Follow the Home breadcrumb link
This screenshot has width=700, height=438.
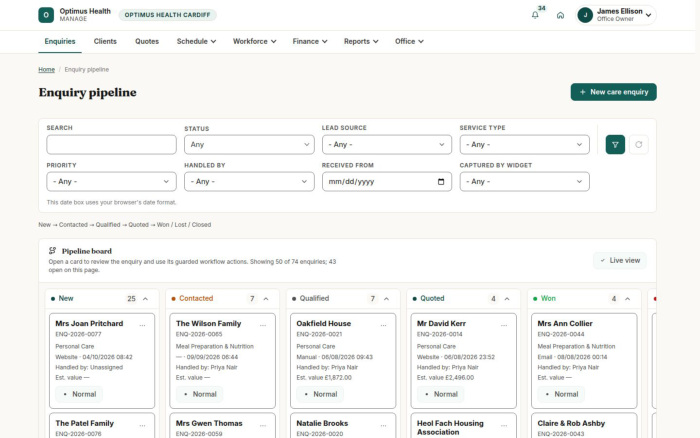point(46,70)
